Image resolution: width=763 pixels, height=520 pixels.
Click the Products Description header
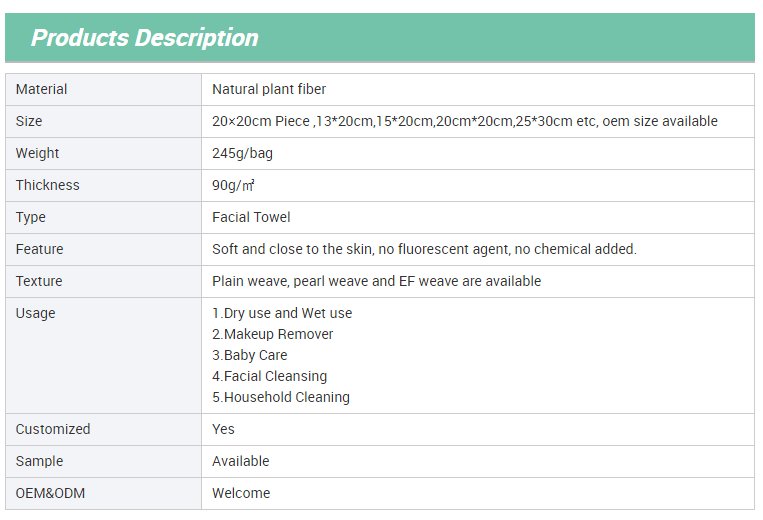(x=145, y=38)
